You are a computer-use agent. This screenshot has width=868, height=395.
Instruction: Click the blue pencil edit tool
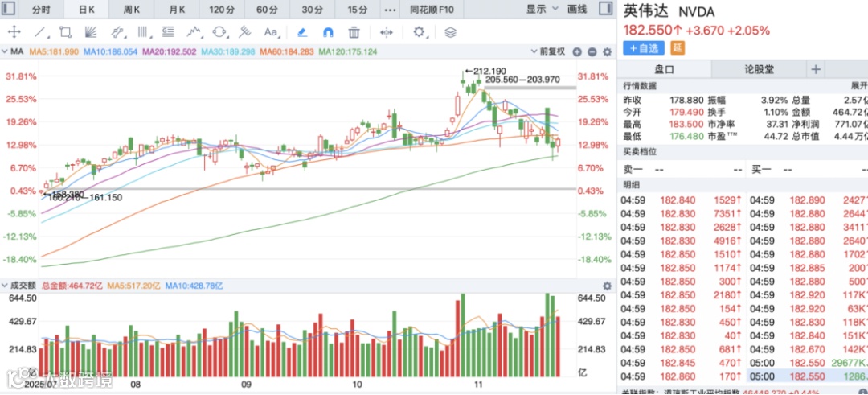(x=302, y=32)
